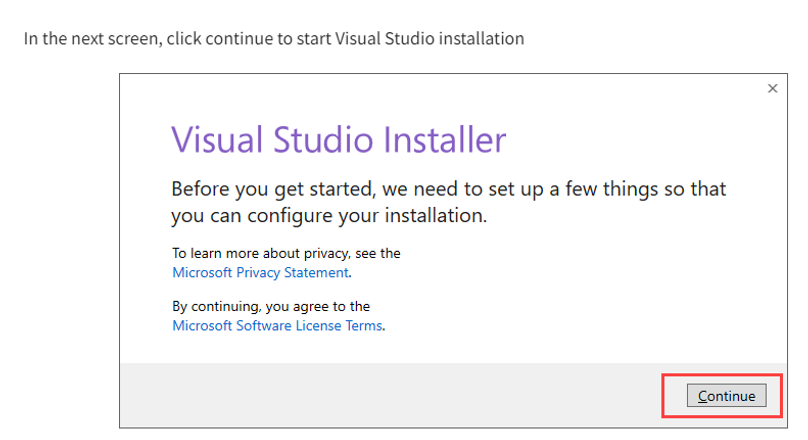This screenshot has width=808, height=440.
Task: Select the word "License" in the blue link
Action: tap(320, 325)
